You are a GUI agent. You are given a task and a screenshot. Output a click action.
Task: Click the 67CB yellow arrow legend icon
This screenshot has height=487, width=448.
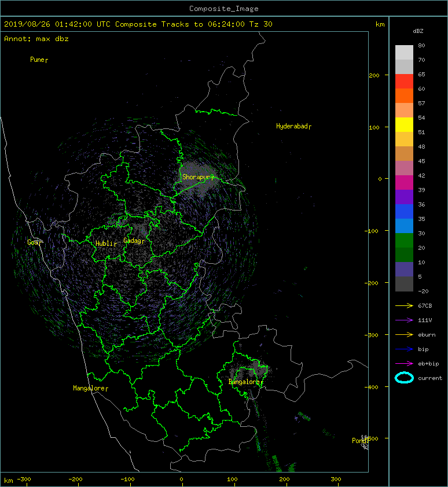[x=404, y=305]
